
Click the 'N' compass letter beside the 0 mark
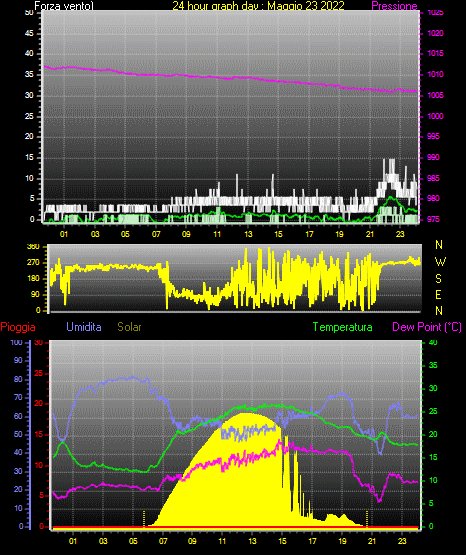(x=439, y=311)
